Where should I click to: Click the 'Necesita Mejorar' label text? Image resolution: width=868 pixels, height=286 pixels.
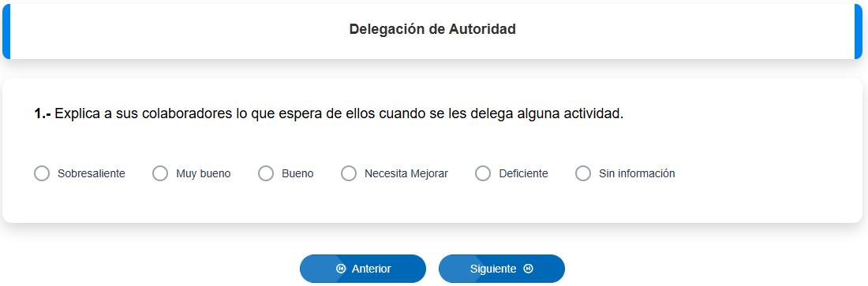click(x=406, y=173)
